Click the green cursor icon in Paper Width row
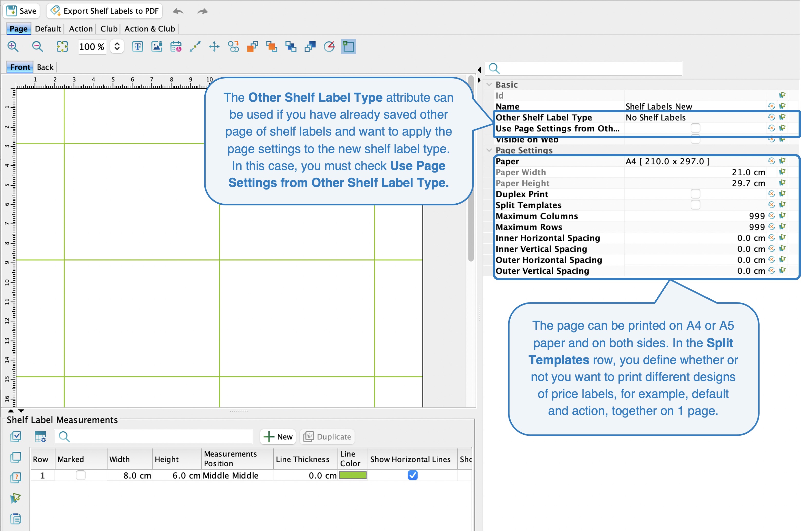Image resolution: width=805 pixels, height=532 pixels. pyautogui.click(x=783, y=172)
